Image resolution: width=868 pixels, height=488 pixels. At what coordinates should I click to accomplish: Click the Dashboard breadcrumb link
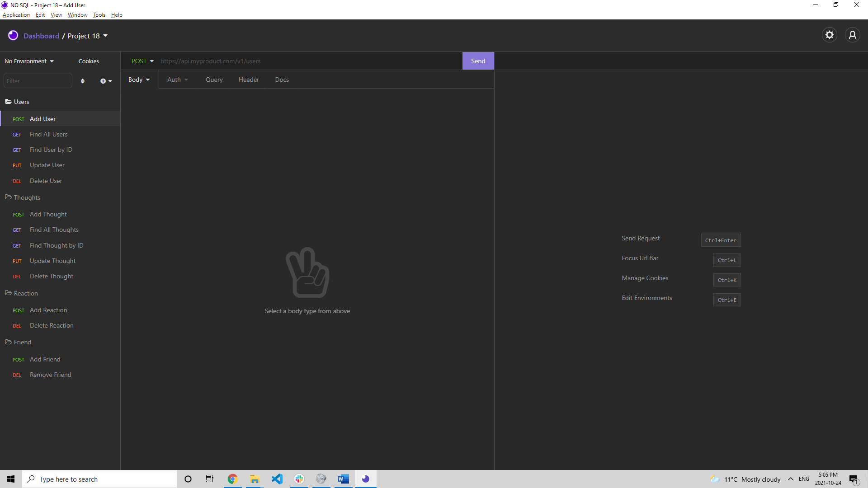tap(41, 36)
